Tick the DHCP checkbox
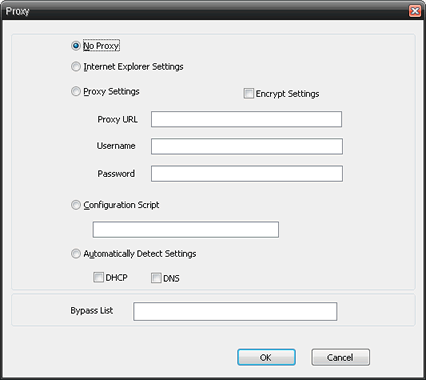This screenshot has width=426, height=380. tap(98, 277)
